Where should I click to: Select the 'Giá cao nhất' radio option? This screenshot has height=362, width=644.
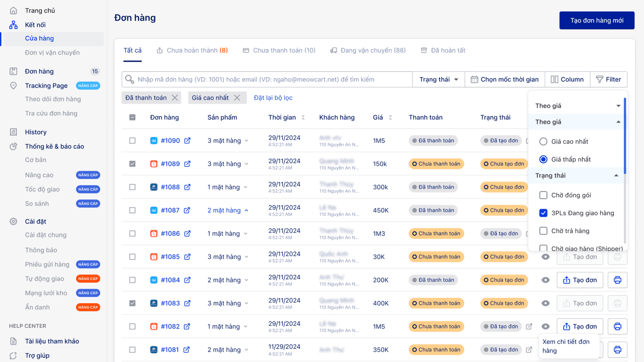pos(543,142)
